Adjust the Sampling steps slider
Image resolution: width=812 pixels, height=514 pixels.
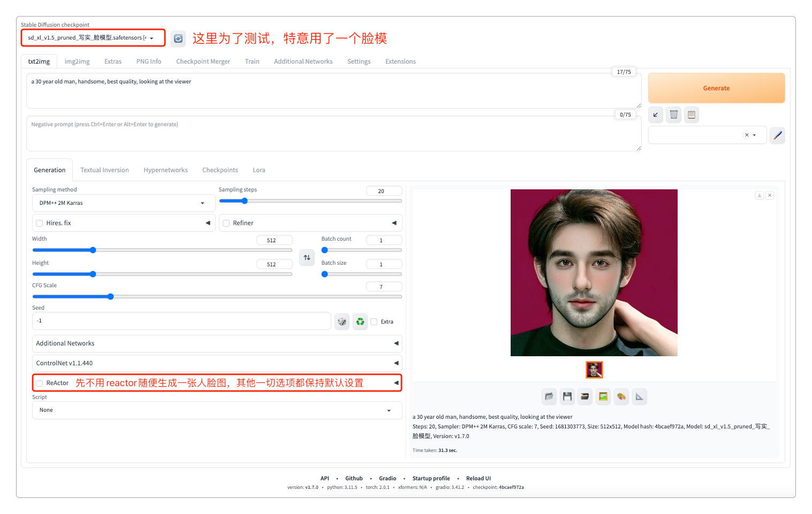(x=310, y=201)
